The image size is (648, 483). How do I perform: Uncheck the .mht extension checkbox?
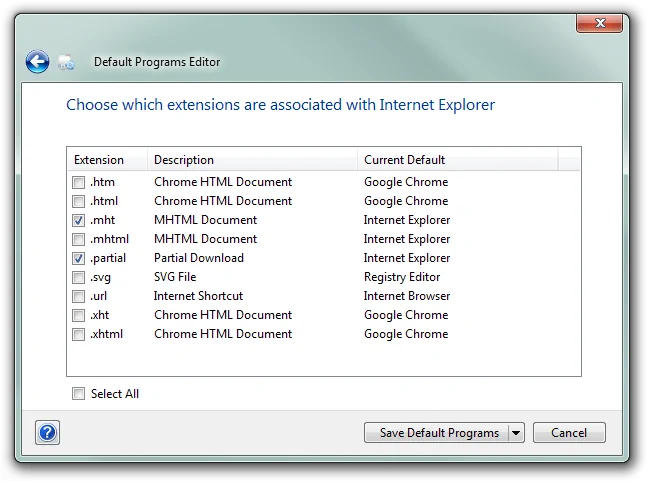pyautogui.click(x=78, y=220)
